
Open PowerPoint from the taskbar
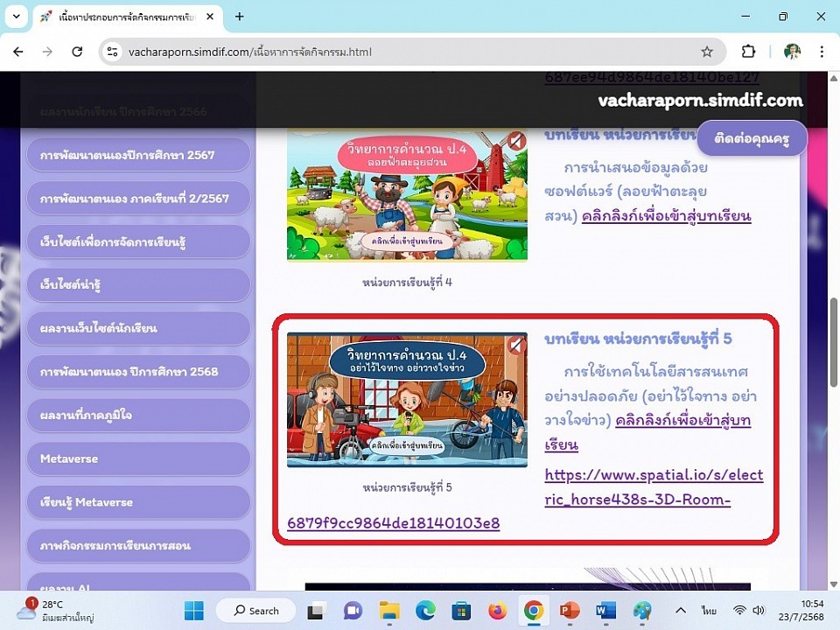tap(570, 611)
